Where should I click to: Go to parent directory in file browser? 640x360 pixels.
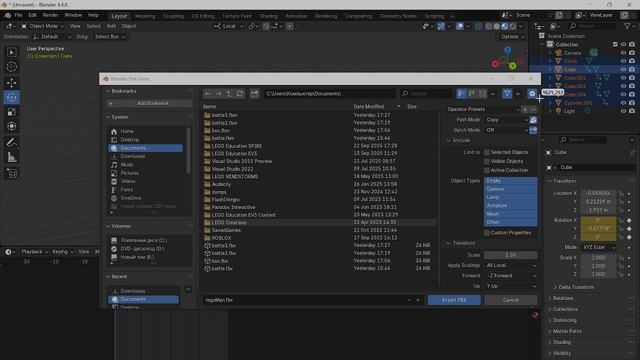229,94
